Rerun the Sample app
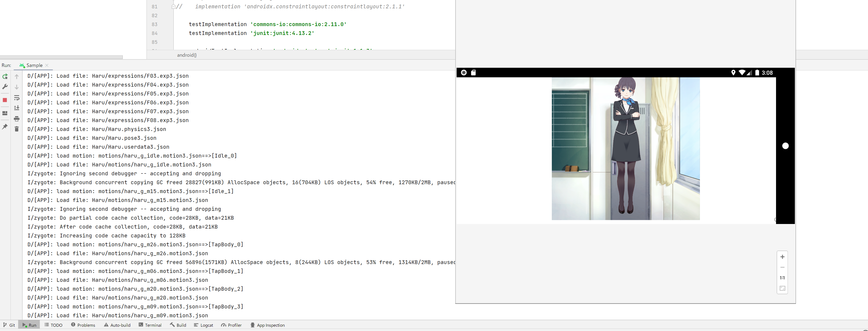This screenshot has width=868, height=331. 5,77
